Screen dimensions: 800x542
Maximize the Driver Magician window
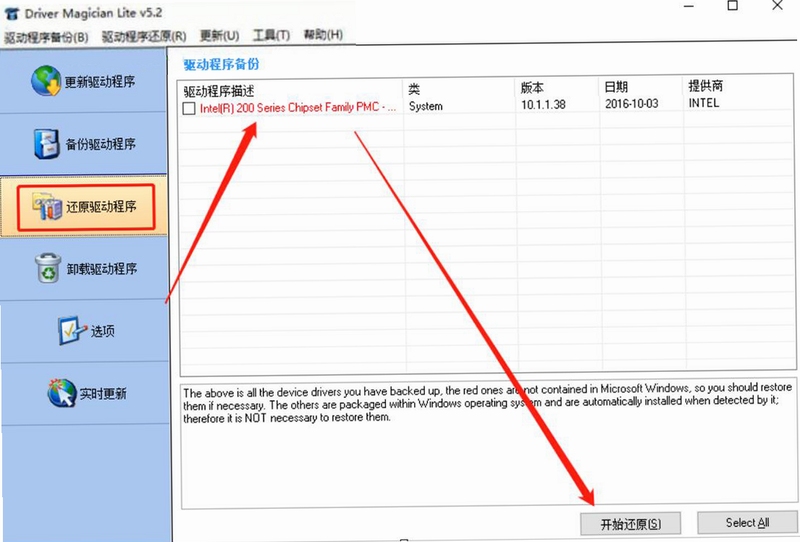[733, 6]
